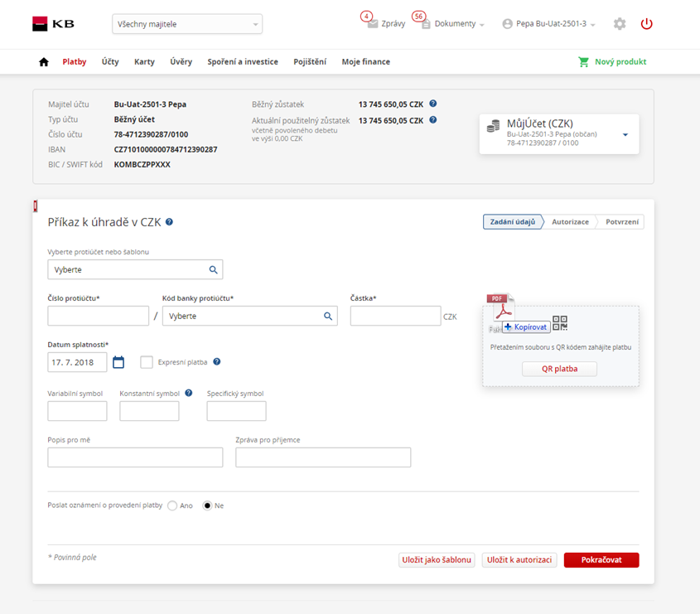Open the Dokumenty documents icon
This screenshot has width=700, height=614.
(x=426, y=24)
